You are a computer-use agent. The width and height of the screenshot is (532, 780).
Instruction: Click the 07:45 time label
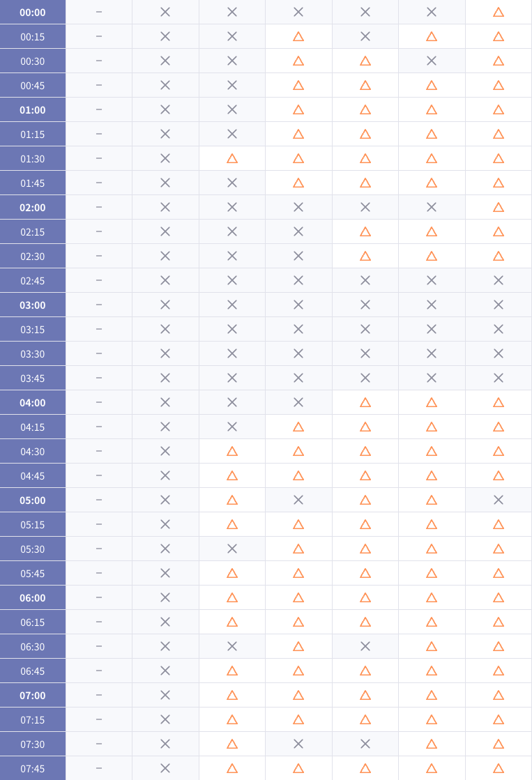[32, 769]
